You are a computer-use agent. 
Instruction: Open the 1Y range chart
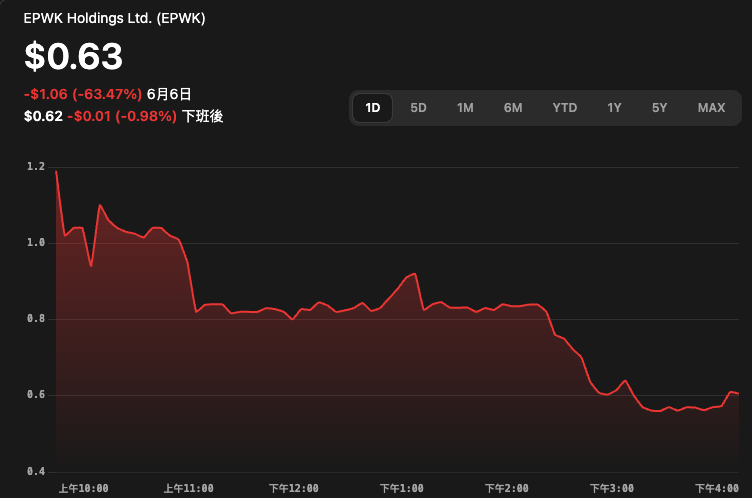click(x=614, y=108)
